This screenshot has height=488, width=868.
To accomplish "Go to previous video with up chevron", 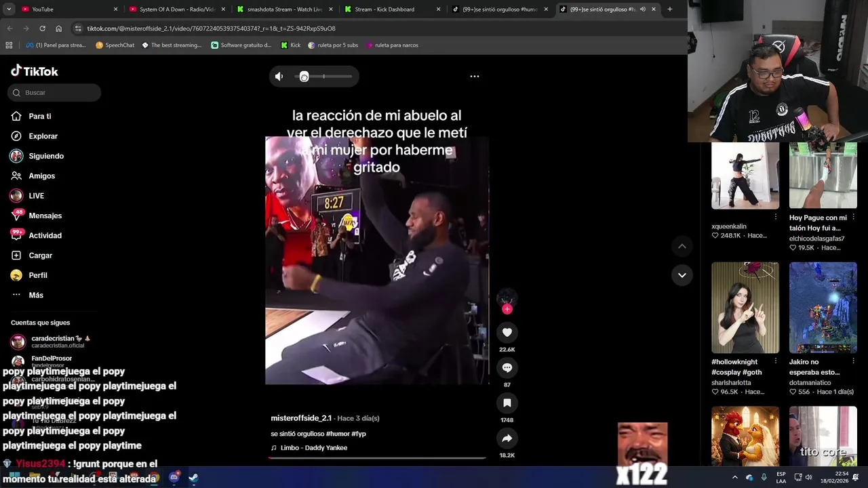I will (x=682, y=246).
